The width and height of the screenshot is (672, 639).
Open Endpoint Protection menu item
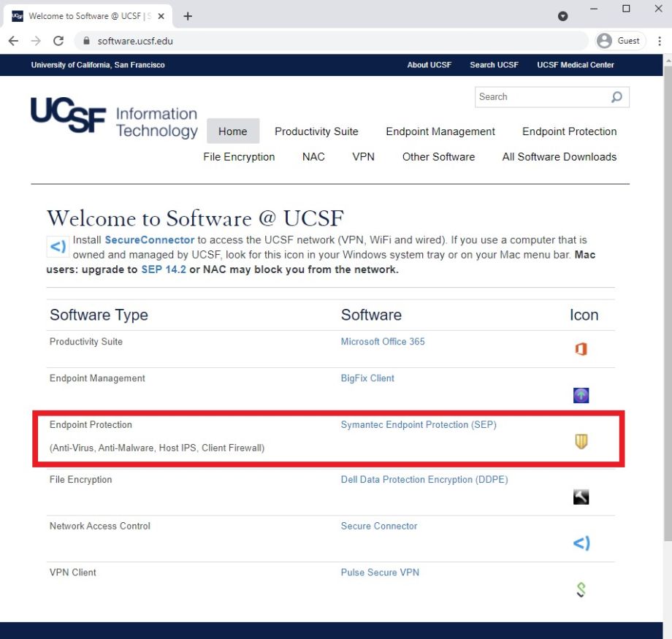pos(569,131)
